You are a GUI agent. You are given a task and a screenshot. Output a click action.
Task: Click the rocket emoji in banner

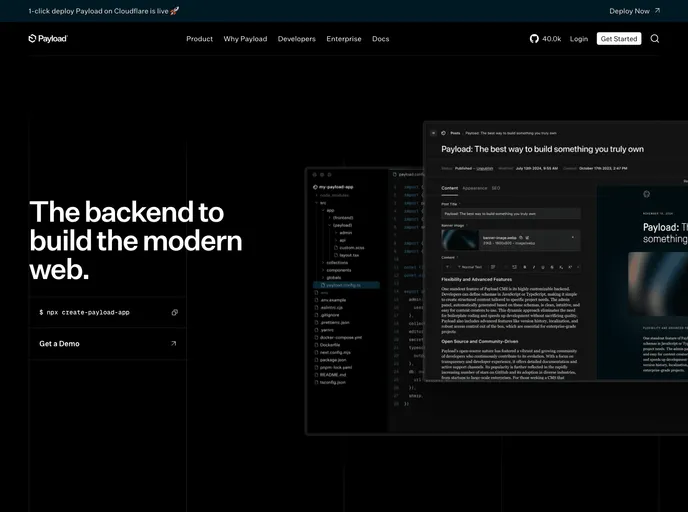point(175,11)
